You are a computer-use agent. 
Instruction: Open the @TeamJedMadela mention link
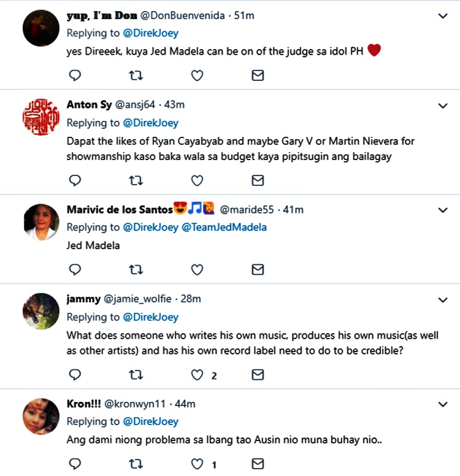coord(224,227)
